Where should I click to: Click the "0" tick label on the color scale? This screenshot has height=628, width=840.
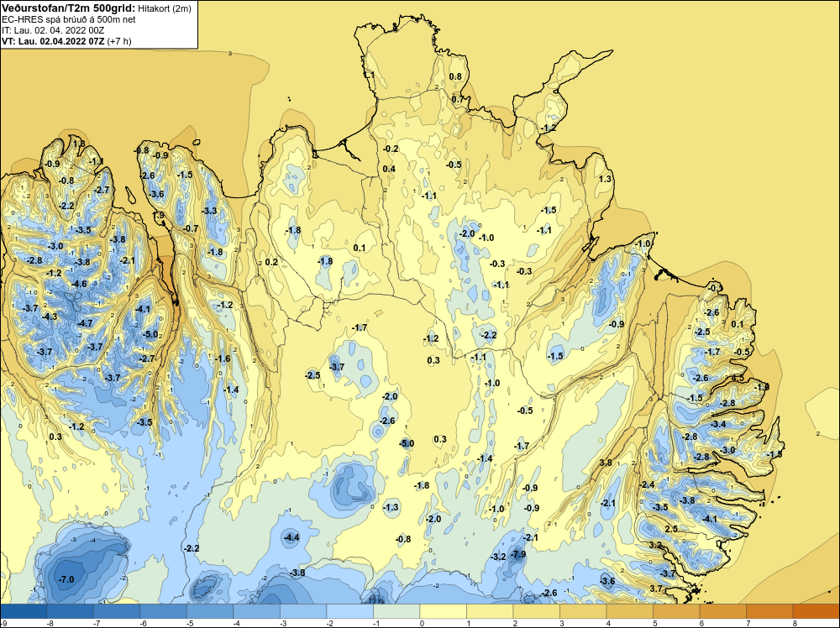[422, 623]
